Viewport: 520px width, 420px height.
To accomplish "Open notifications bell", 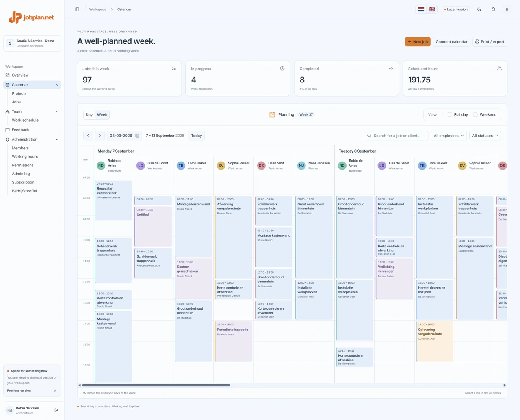I will [x=493, y=9].
